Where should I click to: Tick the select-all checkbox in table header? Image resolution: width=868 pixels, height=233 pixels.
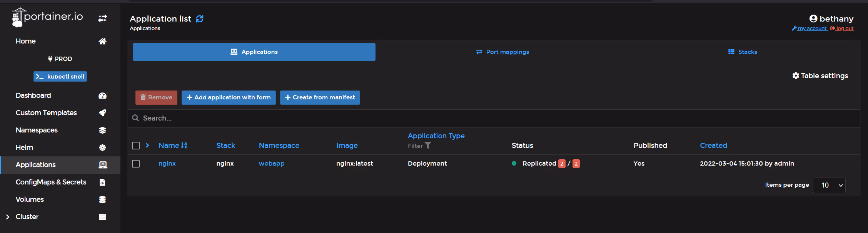pyautogui.click(x=136, y=146)
